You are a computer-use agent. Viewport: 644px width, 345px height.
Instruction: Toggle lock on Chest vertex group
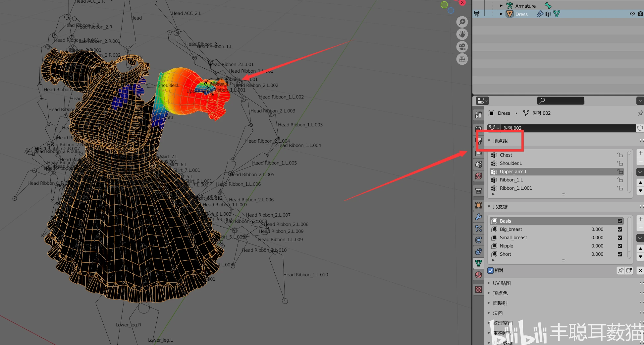620,155
